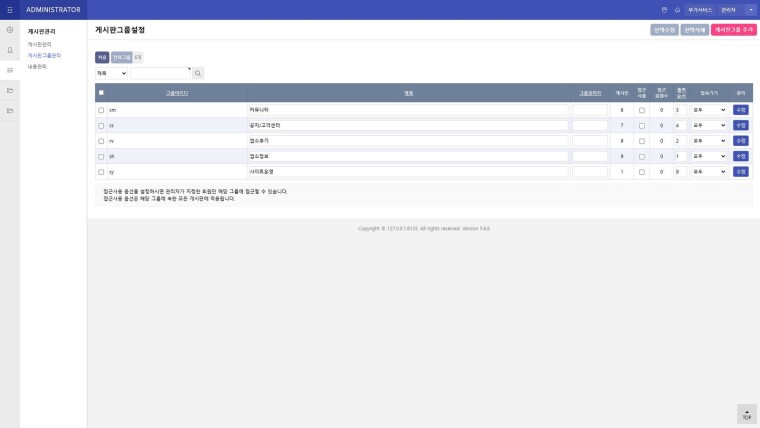Select the row checkbox for group rv
The height and width of the screenshot is (428, 760).
(x=101, y=141)
